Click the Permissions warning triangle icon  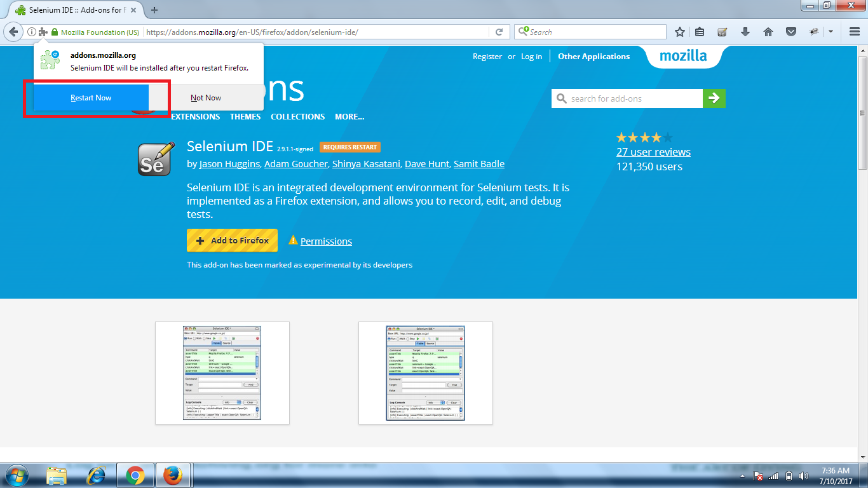coord(293,240)
